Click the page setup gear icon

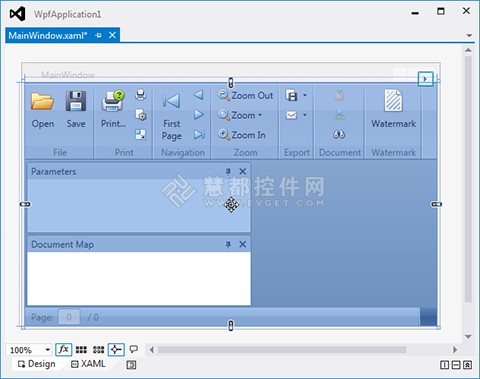[x=141, y=115]
